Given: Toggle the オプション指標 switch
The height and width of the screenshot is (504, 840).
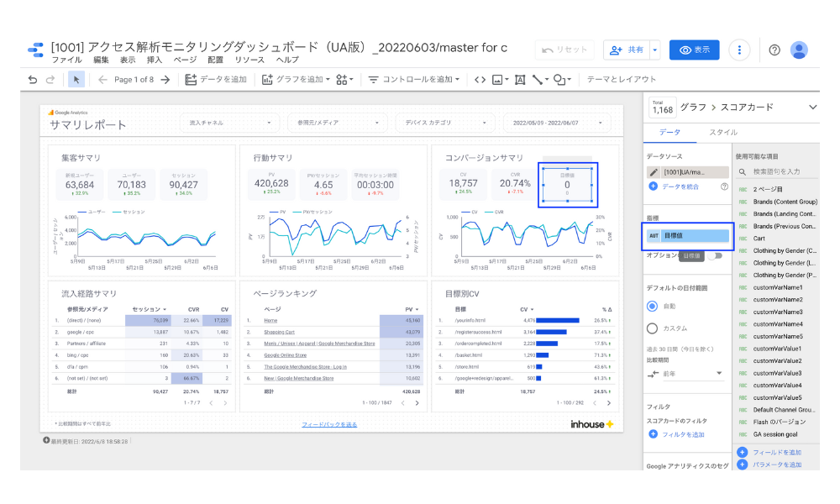Looking at the screenshot, I should click(x=715, y=255).
